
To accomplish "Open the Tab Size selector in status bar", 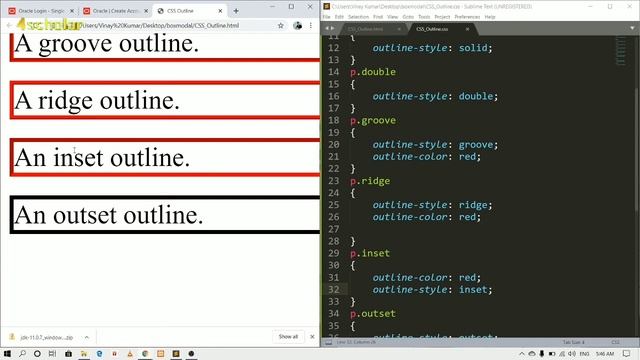I will (x=573, y=342).
